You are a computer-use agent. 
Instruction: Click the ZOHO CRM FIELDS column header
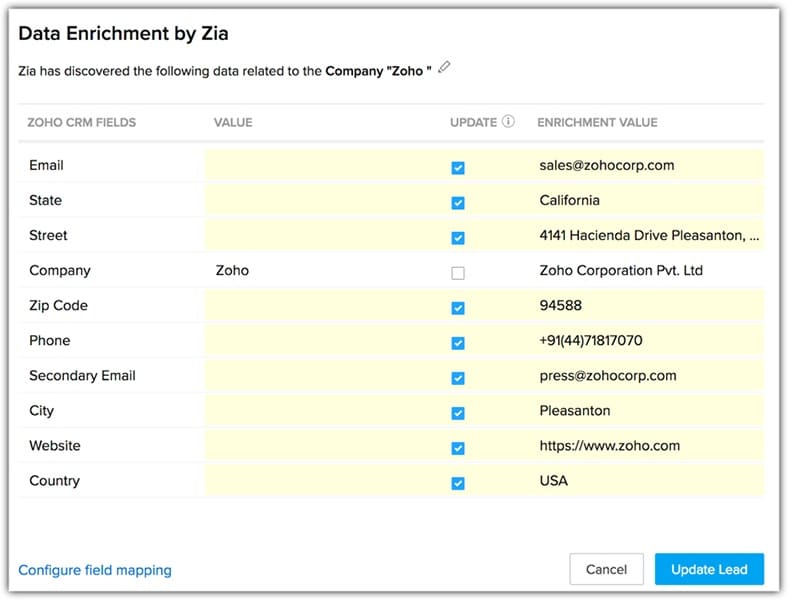pyautogui.click(x=81, y=123)
